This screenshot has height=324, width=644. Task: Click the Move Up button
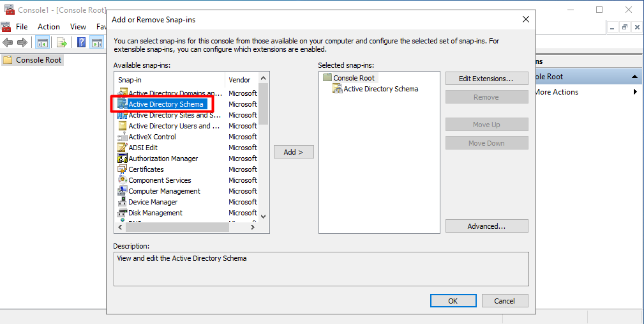[x=487, y=125]
